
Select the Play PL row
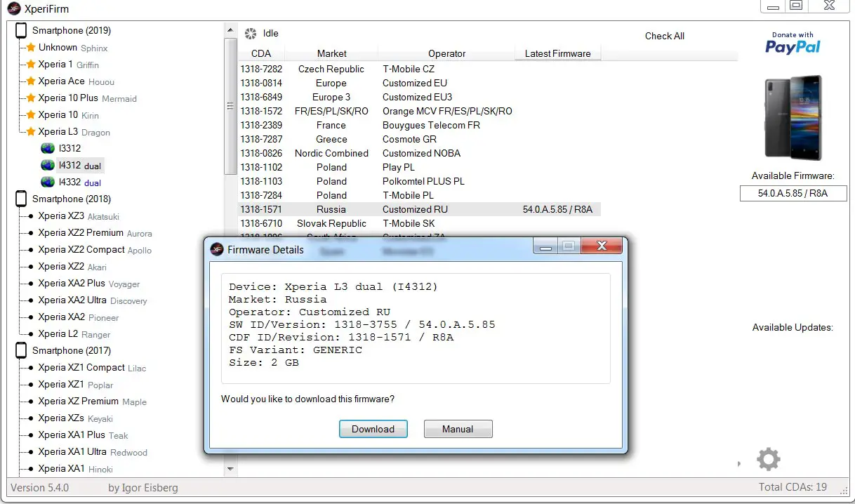pyautogui.click(x=420, y=167)
